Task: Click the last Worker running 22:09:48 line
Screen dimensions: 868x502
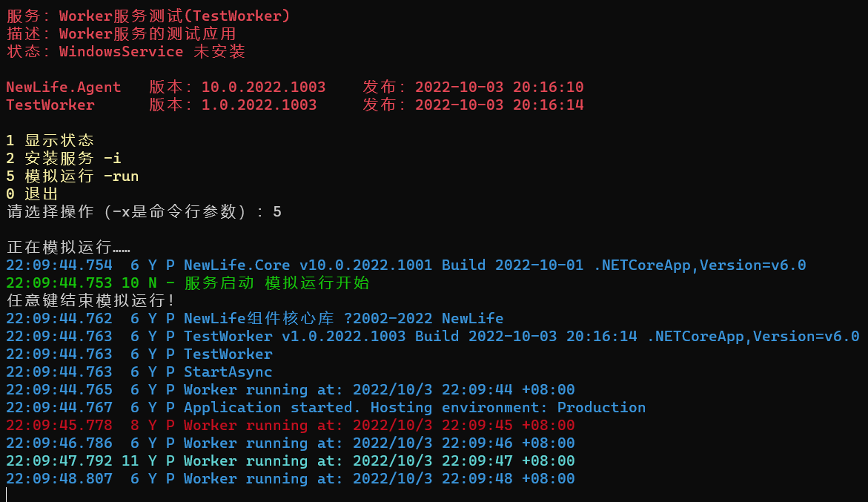Action: (290, 478)
